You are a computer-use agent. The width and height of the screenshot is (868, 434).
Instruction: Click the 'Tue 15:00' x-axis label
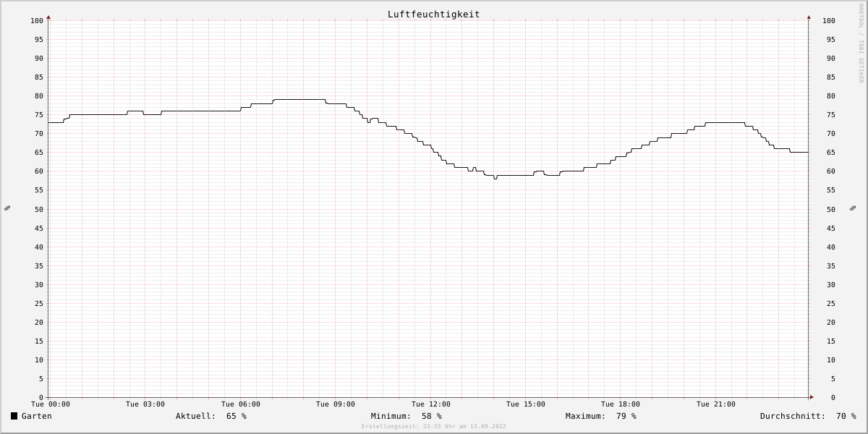526,404
